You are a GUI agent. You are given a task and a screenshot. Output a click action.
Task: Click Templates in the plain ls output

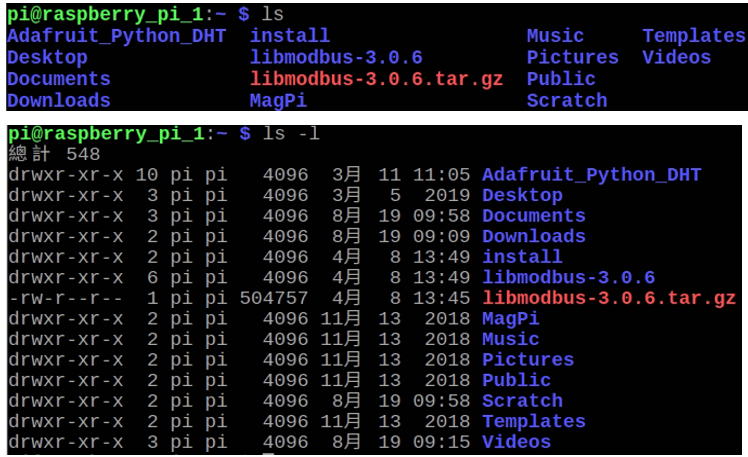[x=694, y=36]
